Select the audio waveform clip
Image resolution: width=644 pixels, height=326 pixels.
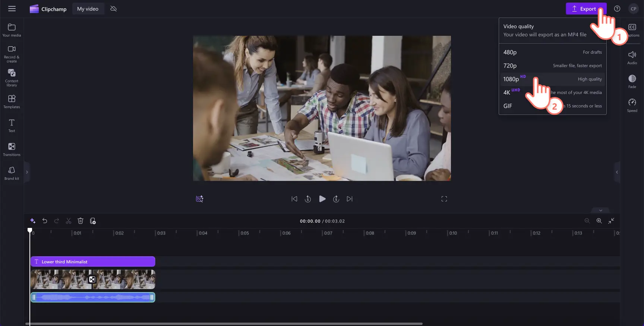tap(93, 297)
